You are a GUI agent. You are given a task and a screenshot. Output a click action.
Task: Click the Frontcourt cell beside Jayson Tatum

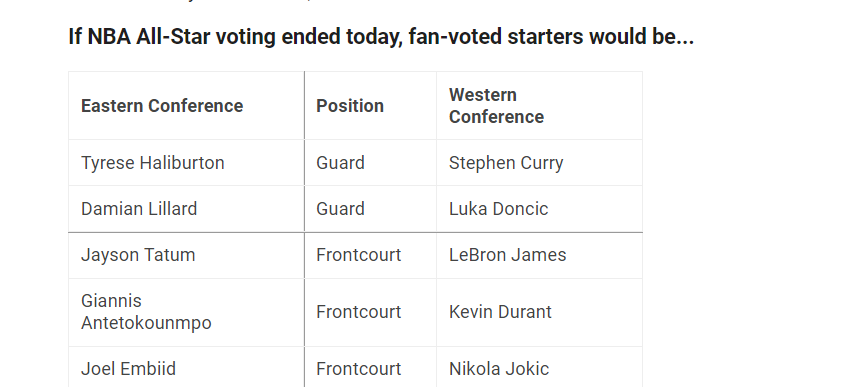(x=370, y=255)
